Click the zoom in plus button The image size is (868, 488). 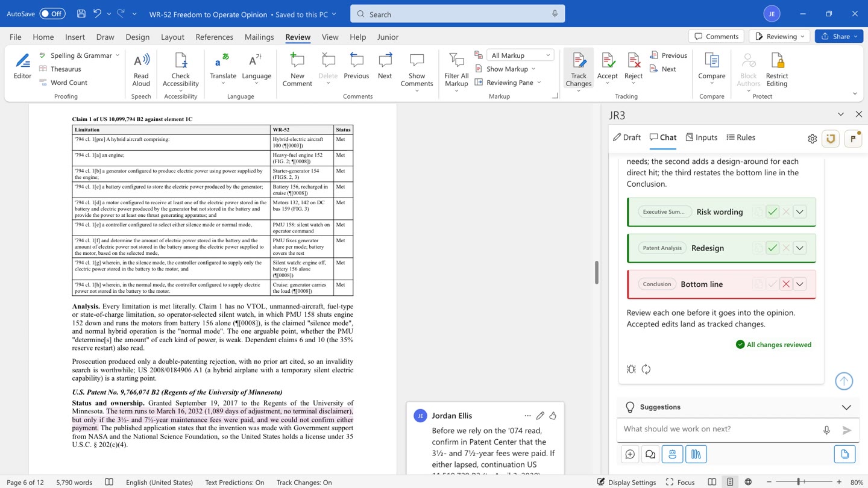coord(839,482)
